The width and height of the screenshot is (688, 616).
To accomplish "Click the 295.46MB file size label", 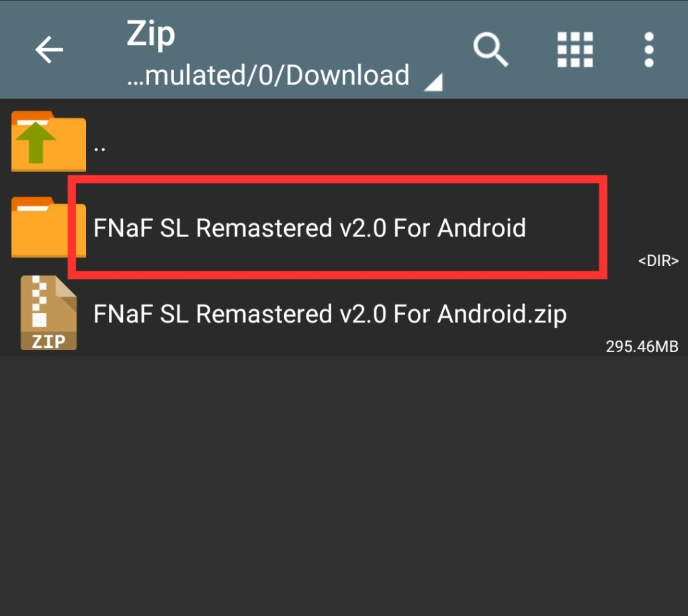I will point(642,347).
